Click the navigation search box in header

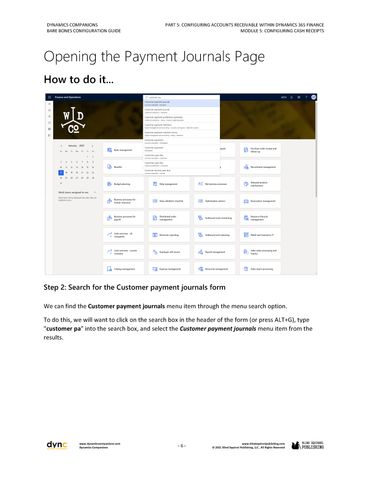181,97
